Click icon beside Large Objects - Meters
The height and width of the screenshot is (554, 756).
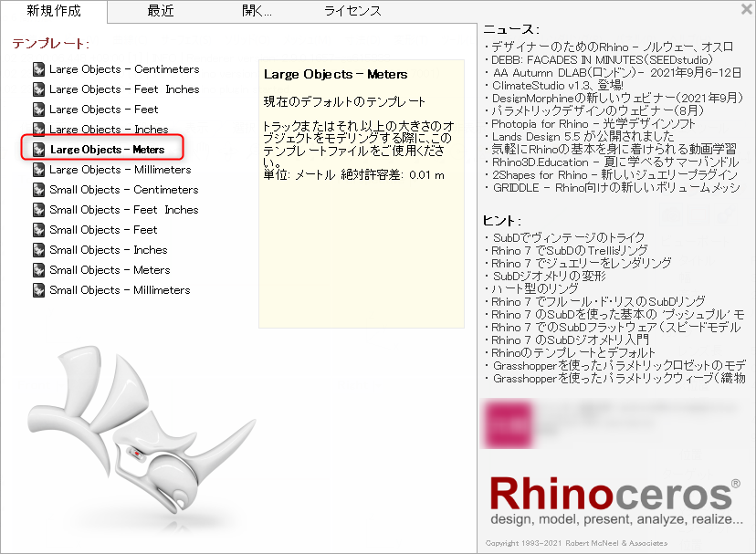pos(39,150)
